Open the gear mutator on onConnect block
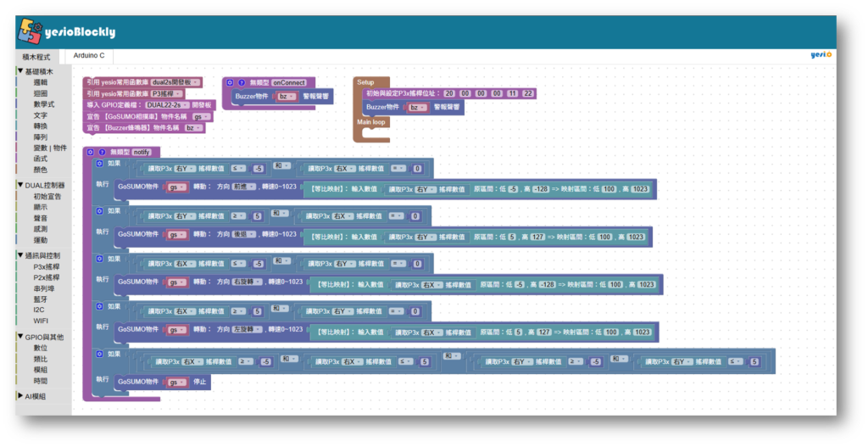Image resolution: width=868 pixels, height=447 pixels. pyautogui.click(x=230, y=82)
